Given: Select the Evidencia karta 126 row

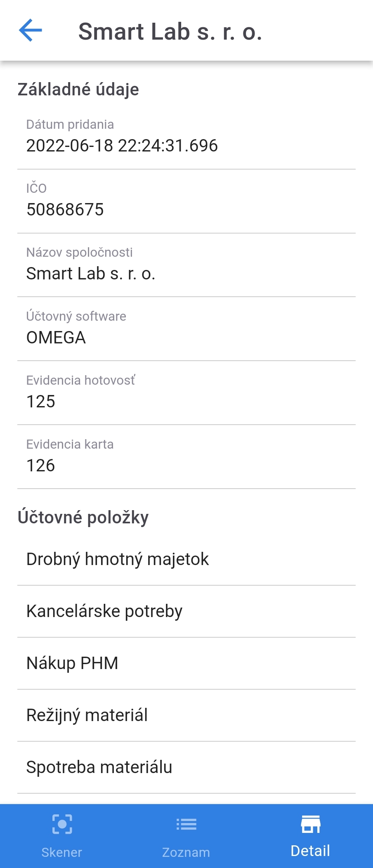Looking at the screenshot, I should [x=186, y=457].
